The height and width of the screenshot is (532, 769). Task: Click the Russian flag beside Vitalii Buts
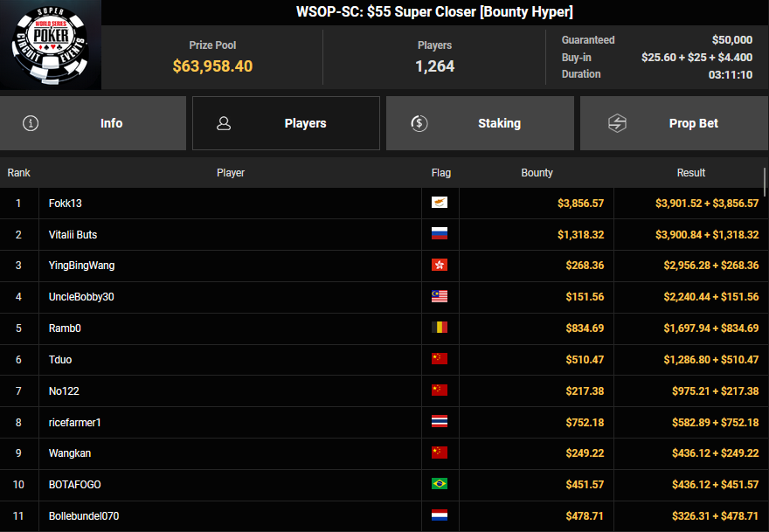click(x=440, y=234)
